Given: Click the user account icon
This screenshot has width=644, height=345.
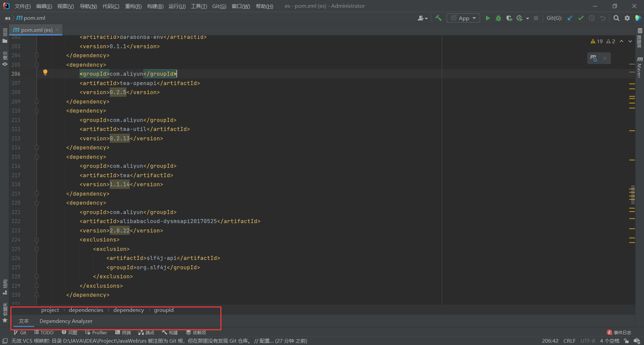Looking at the screenshot, I should [x=422, y=18].
